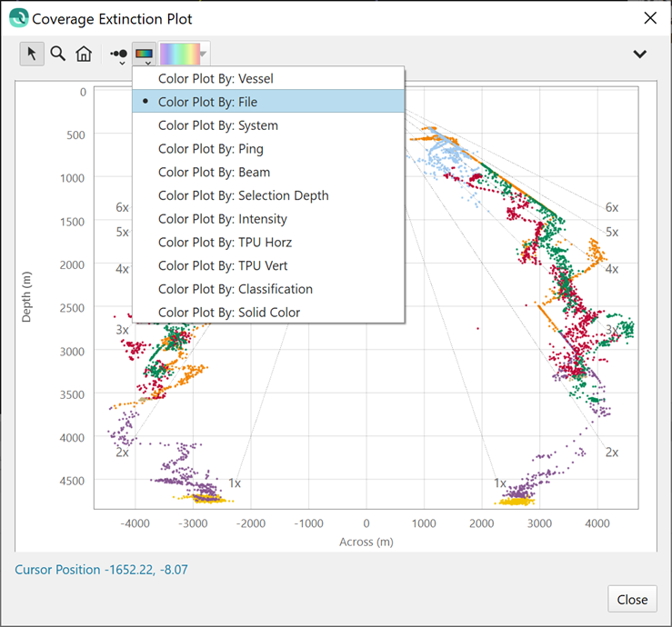The width and height of the screenshot is (672, 627).
Task: Select Color Plot By: Ping
Action: pyautogui.click(x=211, y=149)
